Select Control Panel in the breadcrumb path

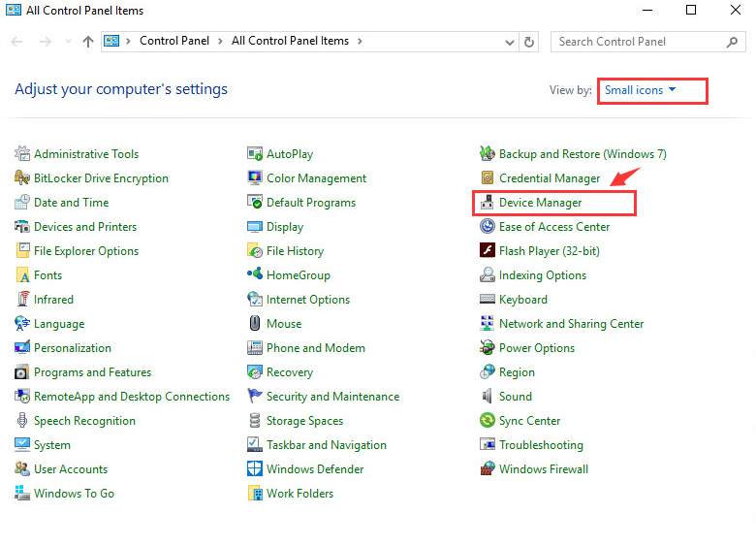pos(173,42)
